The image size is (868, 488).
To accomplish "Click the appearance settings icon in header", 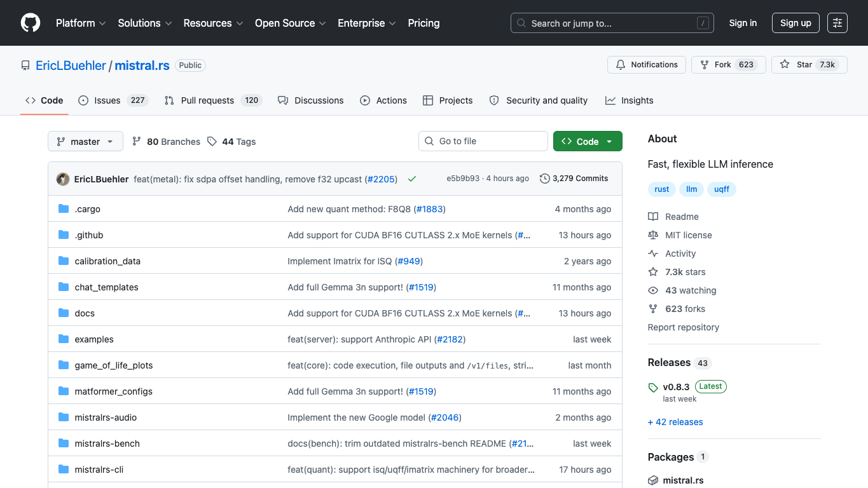I will pyautogui.click(x=837, y=23).
